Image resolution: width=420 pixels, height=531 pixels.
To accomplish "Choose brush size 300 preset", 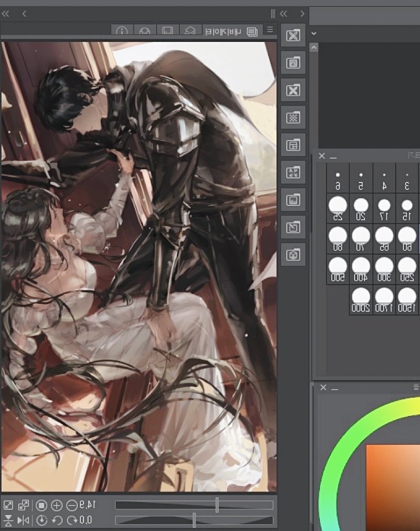I will point(384,270).
